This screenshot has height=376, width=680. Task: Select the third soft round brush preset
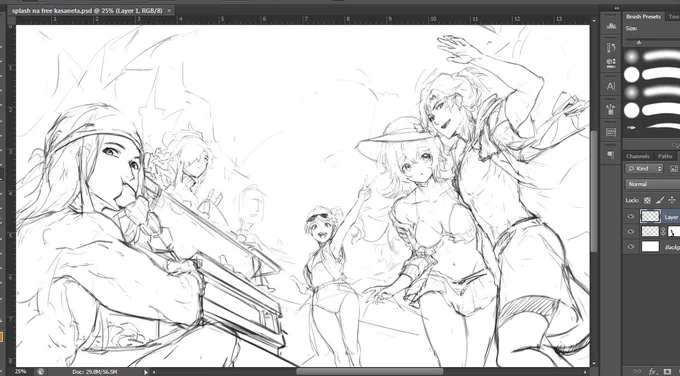(632, 92)
